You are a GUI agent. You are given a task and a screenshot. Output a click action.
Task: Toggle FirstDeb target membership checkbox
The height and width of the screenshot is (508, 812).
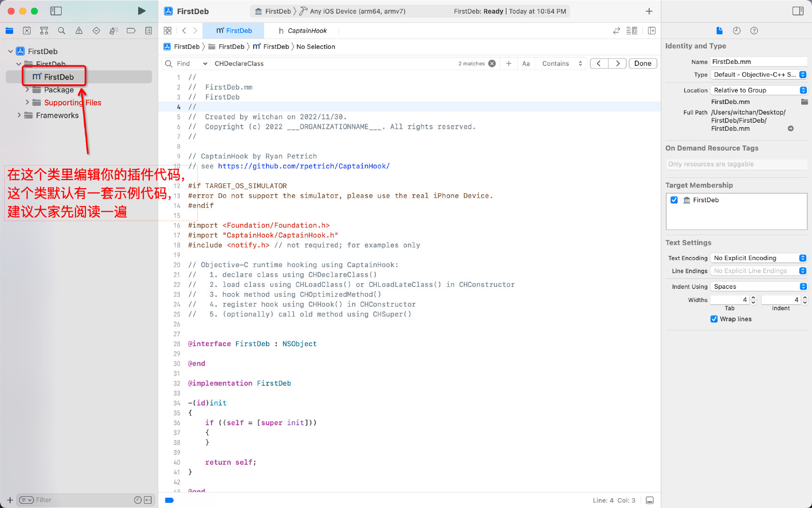click(x=674, y=200)
